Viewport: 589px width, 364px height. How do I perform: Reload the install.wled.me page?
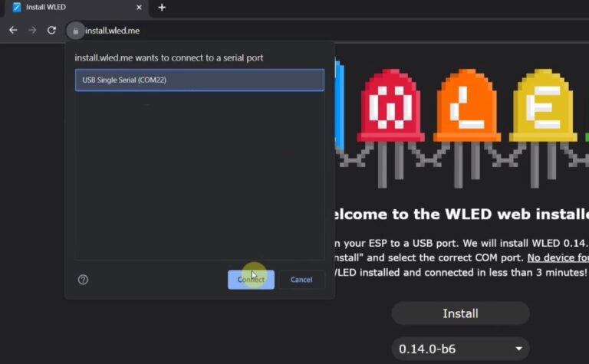click(51, 31)
